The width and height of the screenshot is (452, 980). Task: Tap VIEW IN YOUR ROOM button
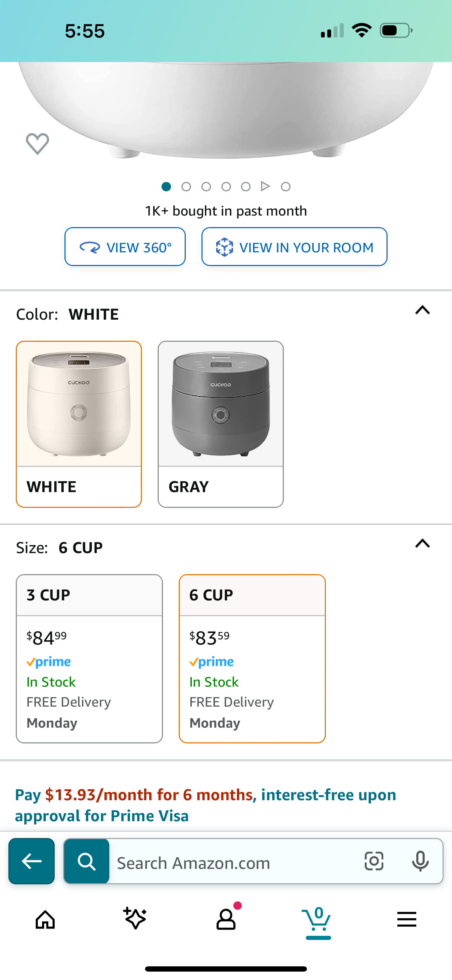click(x=294, y=247)
